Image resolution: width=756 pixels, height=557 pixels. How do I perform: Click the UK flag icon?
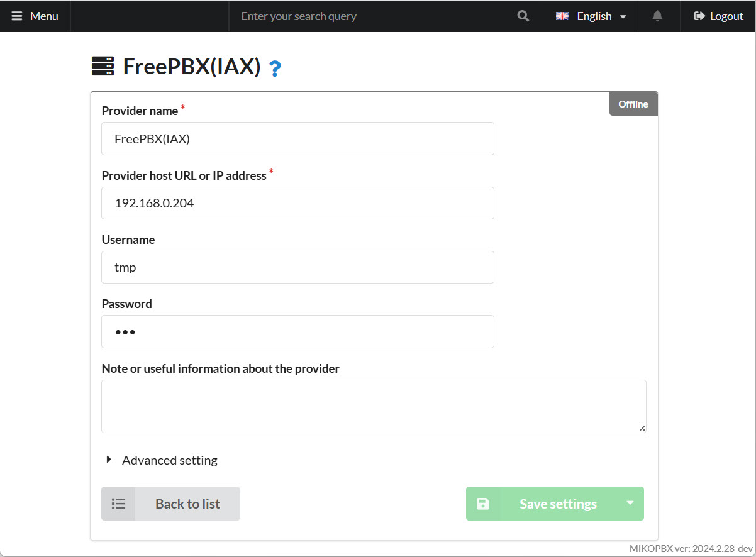point(562,16)
